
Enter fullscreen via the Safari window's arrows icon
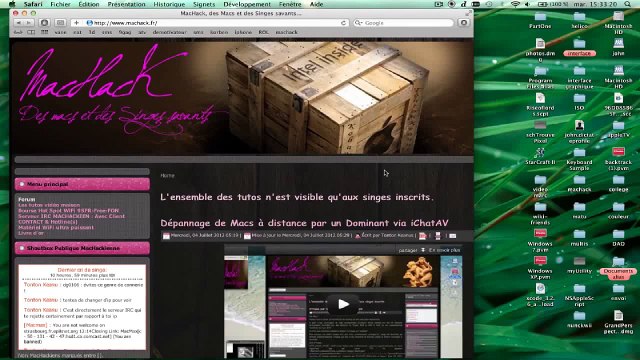468,13
